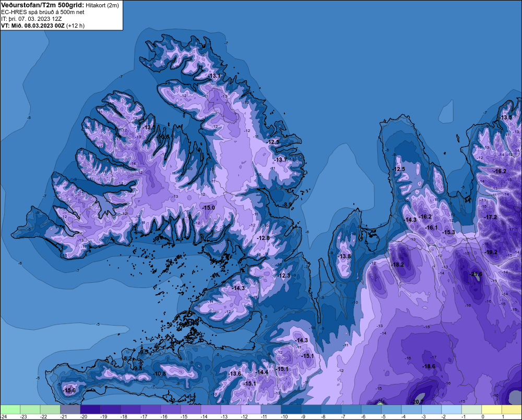Click the '(+12 h)' forecast offset text
The width and height of the screenshot is (522, 420).
75,26
